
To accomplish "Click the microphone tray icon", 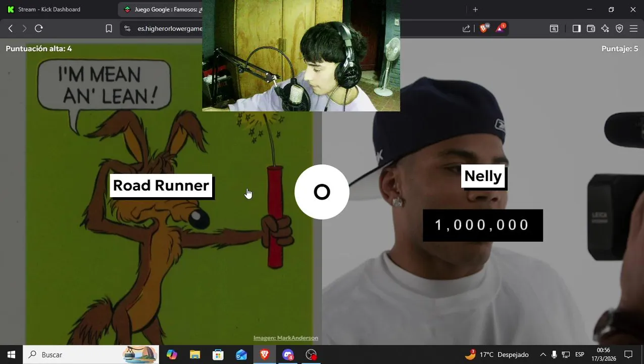I will [555, 354].
